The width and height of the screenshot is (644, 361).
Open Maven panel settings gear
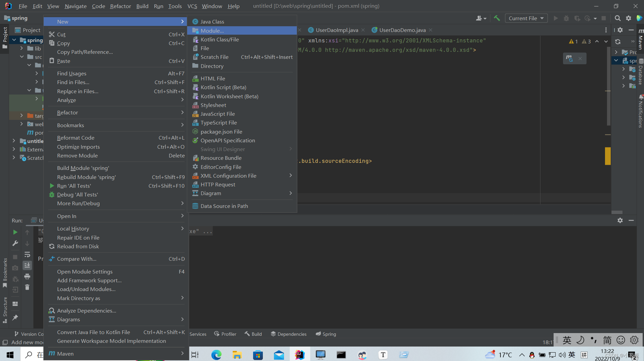(620, 30)
